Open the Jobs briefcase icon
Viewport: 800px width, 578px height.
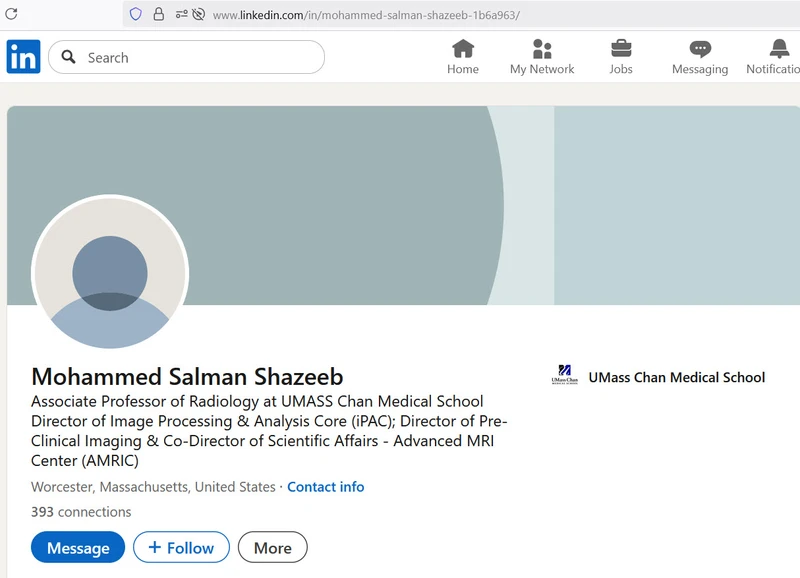click(621, 57)
